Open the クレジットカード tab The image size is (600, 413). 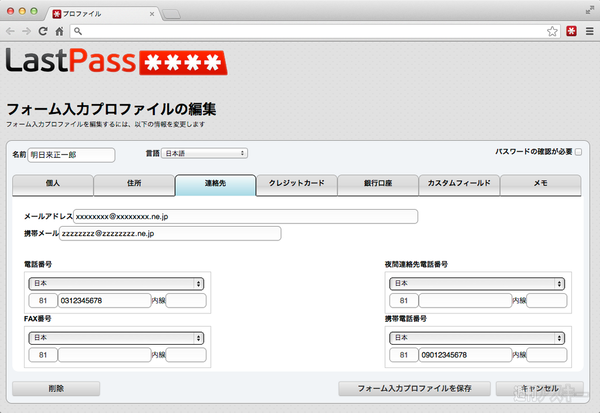point(297,185)
